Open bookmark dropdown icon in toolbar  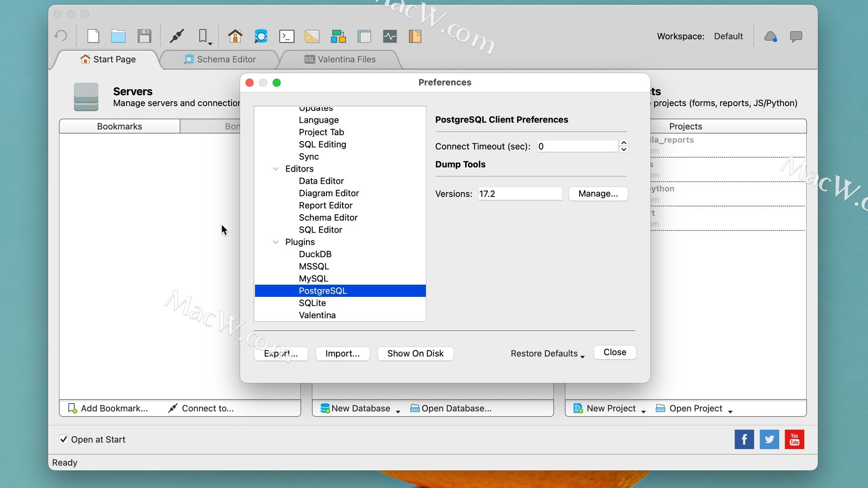pos(204,37)
